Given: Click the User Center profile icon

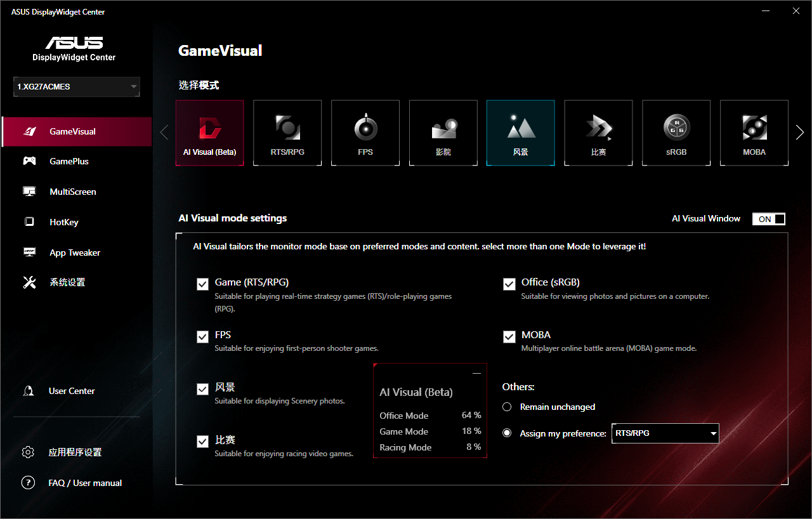Looking at the screenshot, I should [28, 391].
